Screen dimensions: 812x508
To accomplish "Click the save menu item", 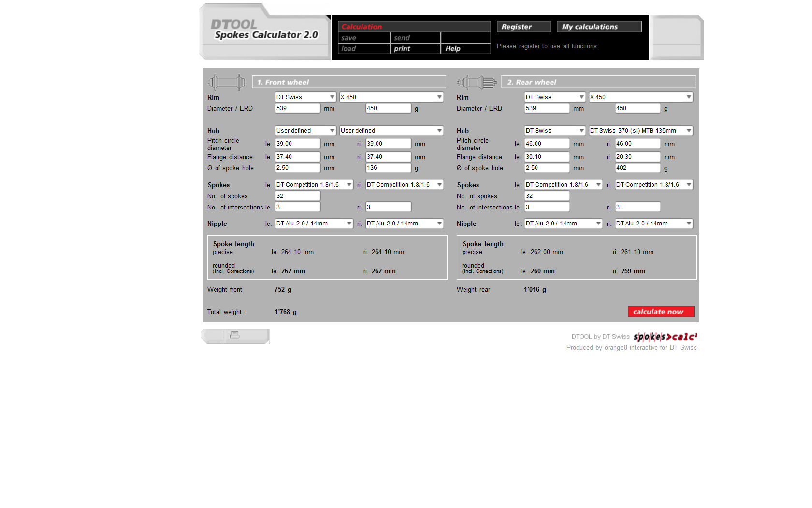I will tap(349, 38).
